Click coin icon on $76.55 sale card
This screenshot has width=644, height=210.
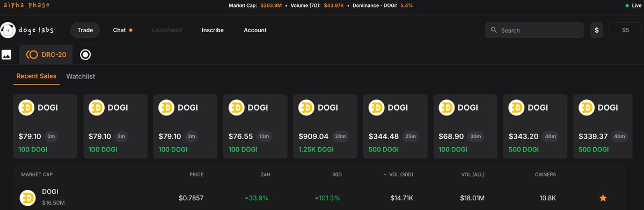[237, 107]
